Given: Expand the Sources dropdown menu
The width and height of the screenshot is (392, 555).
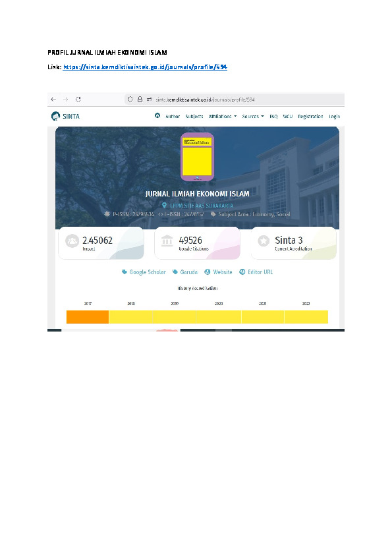Looking at the screenshot, I should click(253, 117).
